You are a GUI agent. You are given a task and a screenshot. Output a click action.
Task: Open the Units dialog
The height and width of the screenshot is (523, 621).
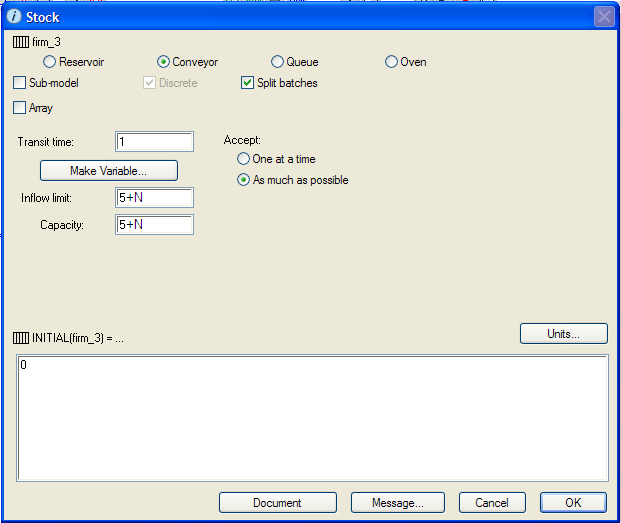564,334
